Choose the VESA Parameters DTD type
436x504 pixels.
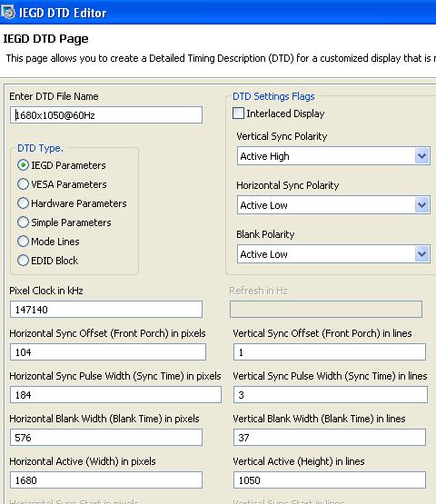(x=23, y=184)
